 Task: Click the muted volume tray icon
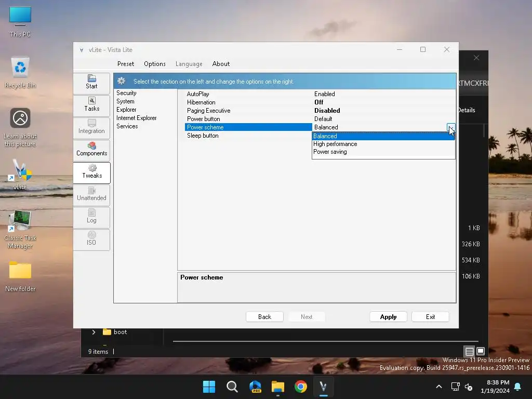coord(469,387)
